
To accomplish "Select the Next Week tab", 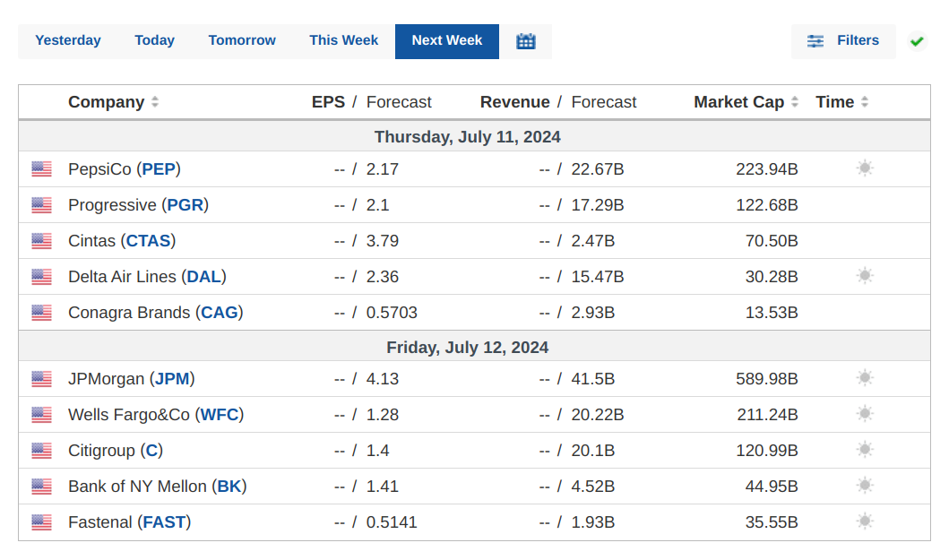I will click(446, 40).
